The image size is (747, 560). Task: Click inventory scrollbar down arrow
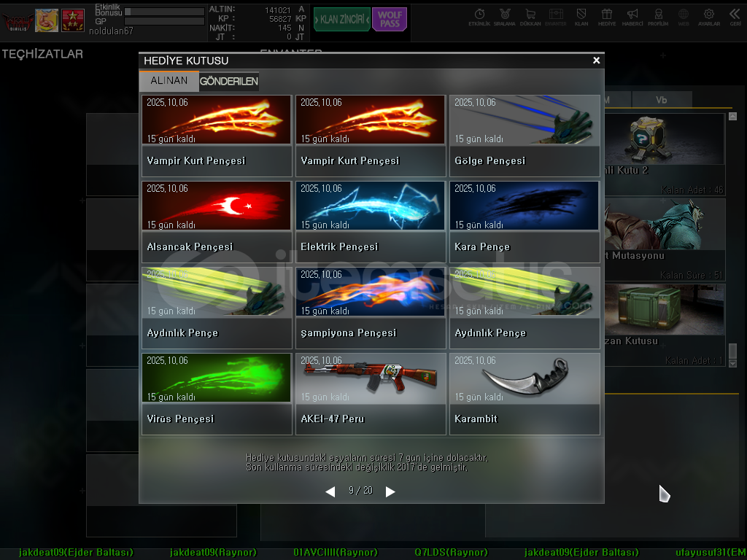pos(732,363)
